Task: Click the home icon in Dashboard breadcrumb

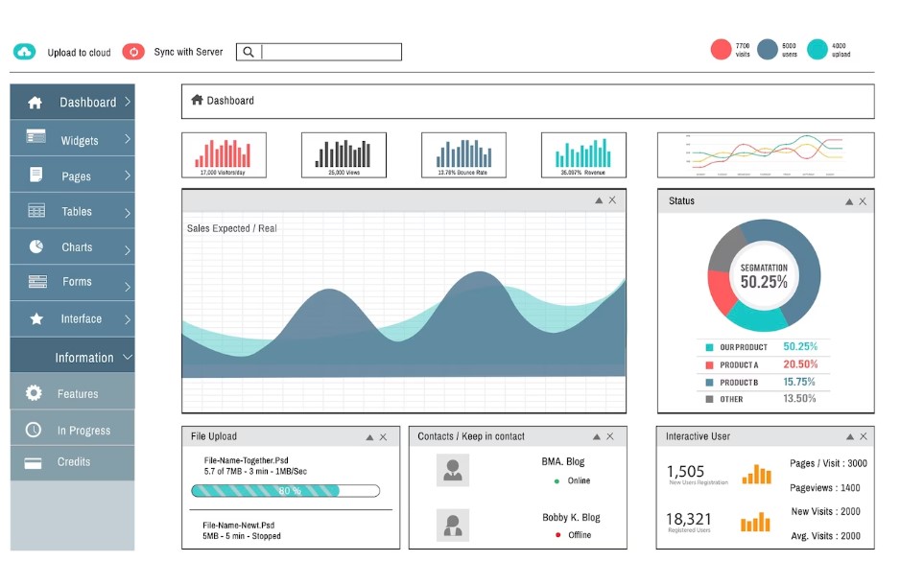Action: pos(197,100)
